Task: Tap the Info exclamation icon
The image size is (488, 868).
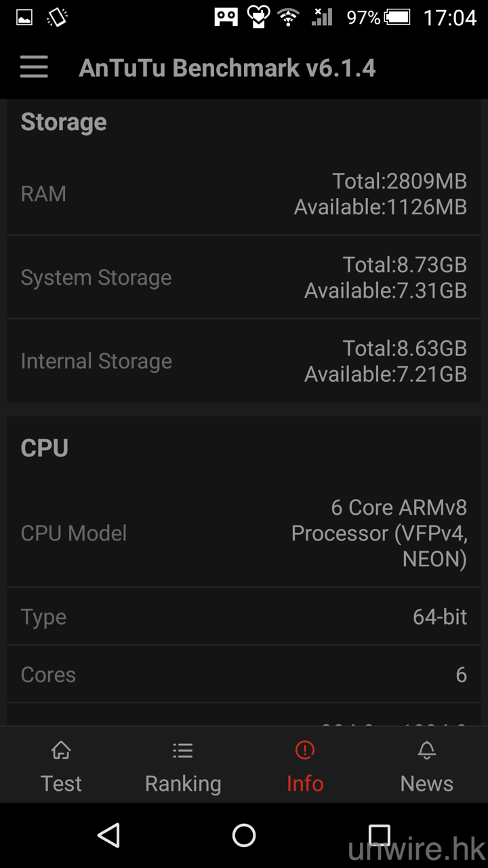Action: (305, 750)
